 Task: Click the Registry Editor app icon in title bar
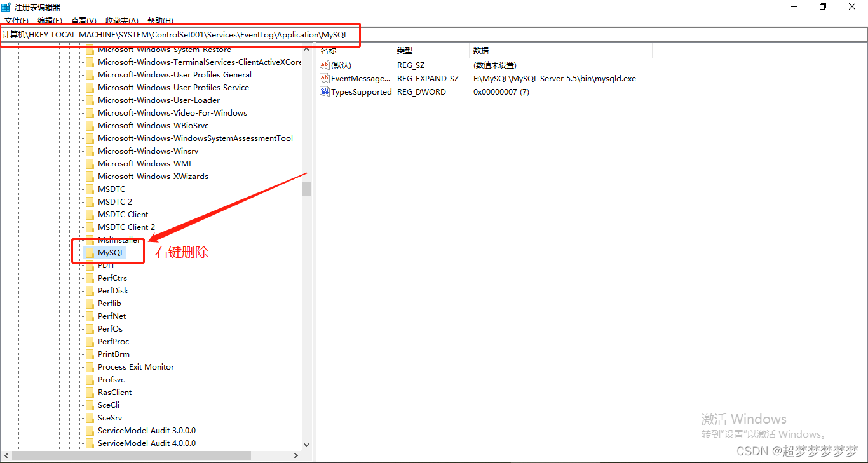click(x=6, y=7)
